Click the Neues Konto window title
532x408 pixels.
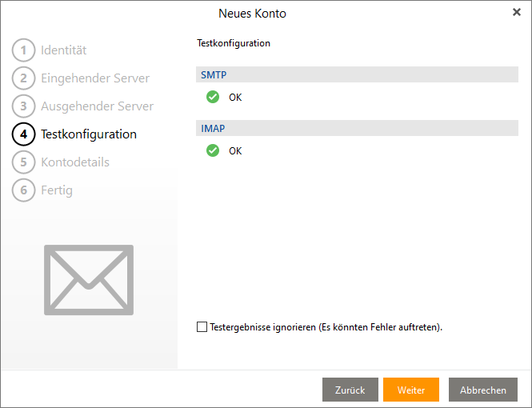tap(252, 14)
